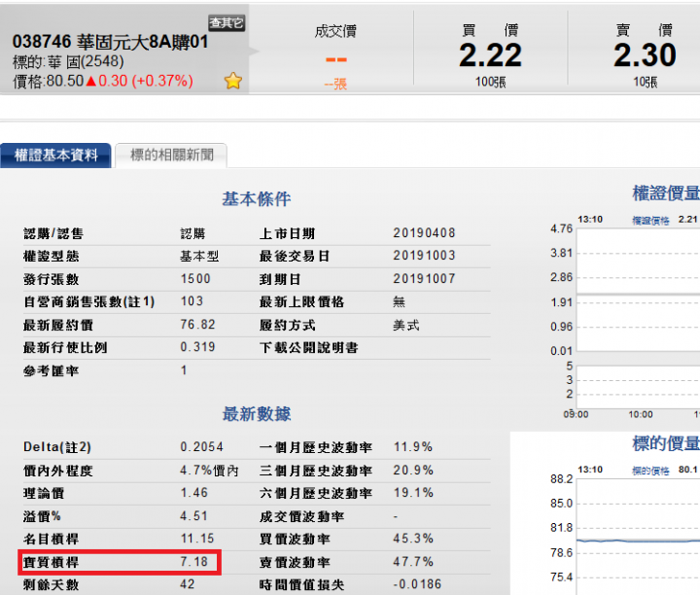Click the 權證價格 legend in upper chart

pos(650,220)
